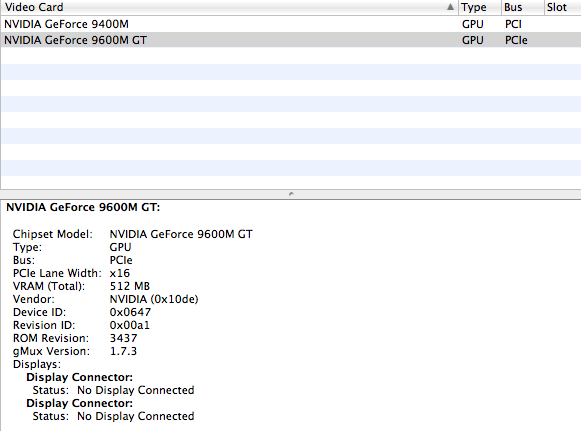Sort by the Bus column header
Viewport: 581px width, 431px height.
(523, 7)
